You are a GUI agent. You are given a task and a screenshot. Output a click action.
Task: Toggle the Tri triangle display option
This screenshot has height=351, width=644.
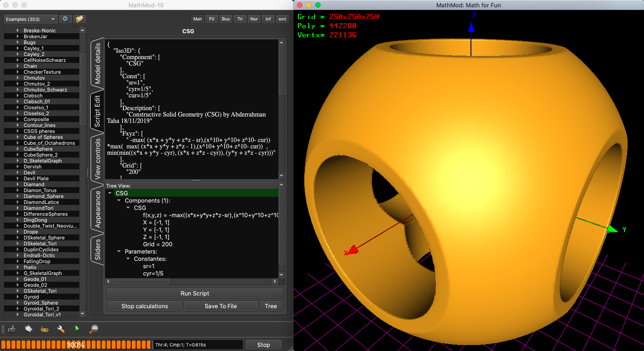point(240,19)
